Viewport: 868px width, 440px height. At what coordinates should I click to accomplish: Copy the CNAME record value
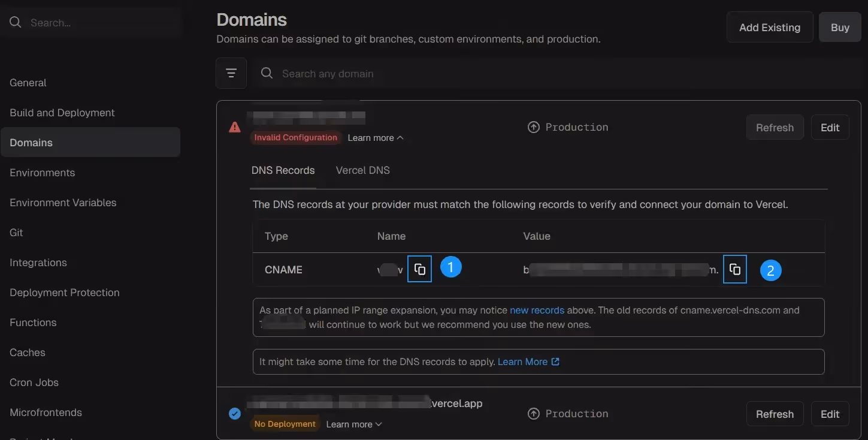click(734, 269)
